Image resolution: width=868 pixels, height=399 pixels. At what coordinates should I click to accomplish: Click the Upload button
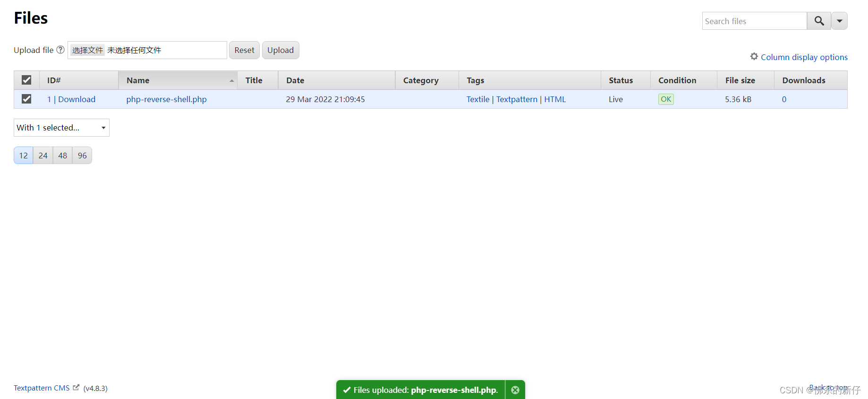281,50
